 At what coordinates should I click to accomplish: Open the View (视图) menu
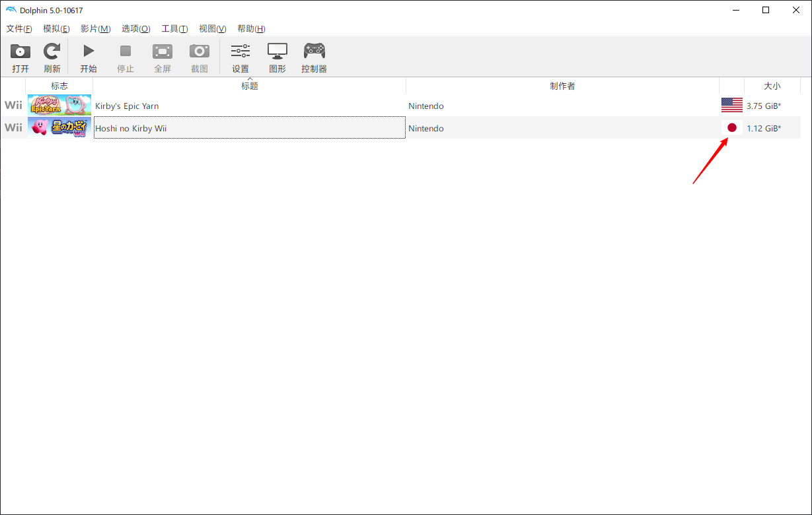pyautogui.click(x=212, y=28)
